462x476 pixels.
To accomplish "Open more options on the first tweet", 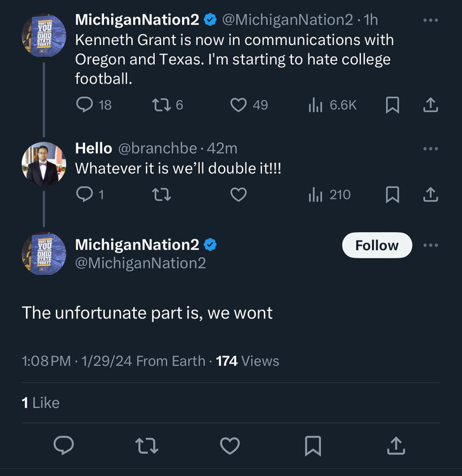I will click(430, 20).
